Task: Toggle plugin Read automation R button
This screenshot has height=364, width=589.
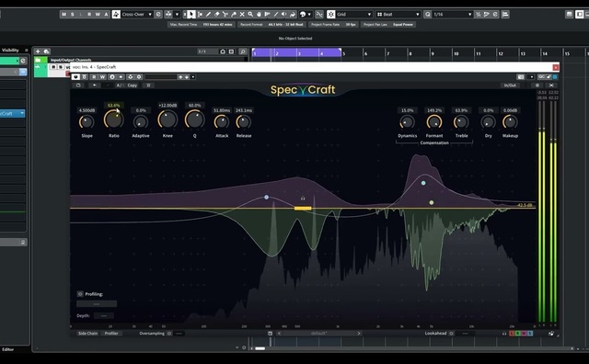Action: [94, 77]
